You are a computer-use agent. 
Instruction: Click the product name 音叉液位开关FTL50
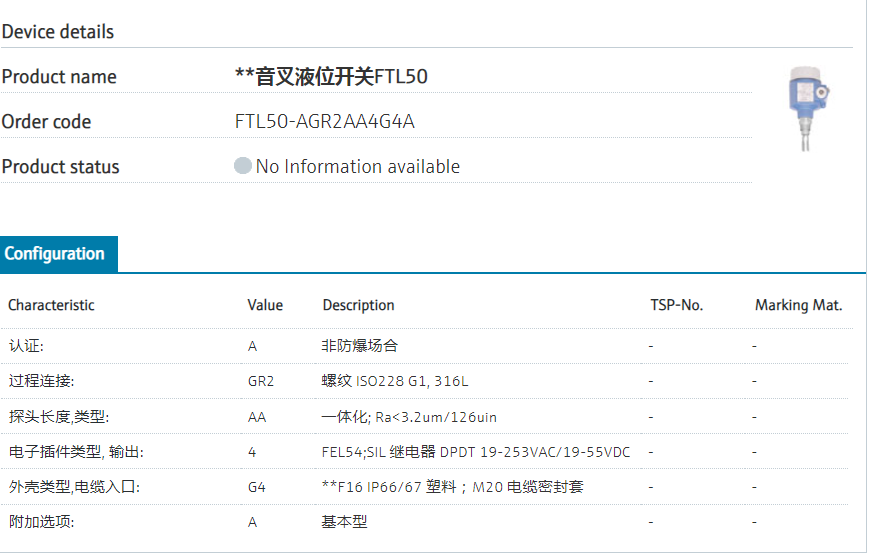click(331, 77)
